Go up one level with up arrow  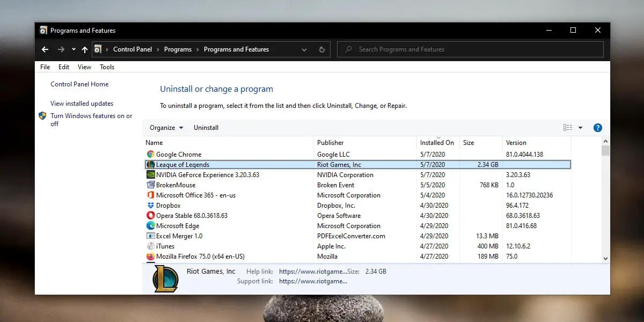(x=85, y=49)
